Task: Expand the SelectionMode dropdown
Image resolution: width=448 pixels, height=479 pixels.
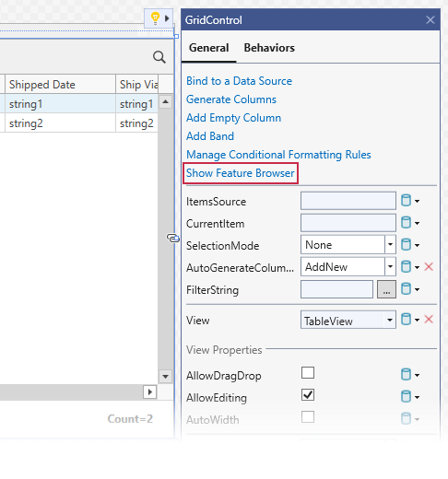Action: click(390, 245)
